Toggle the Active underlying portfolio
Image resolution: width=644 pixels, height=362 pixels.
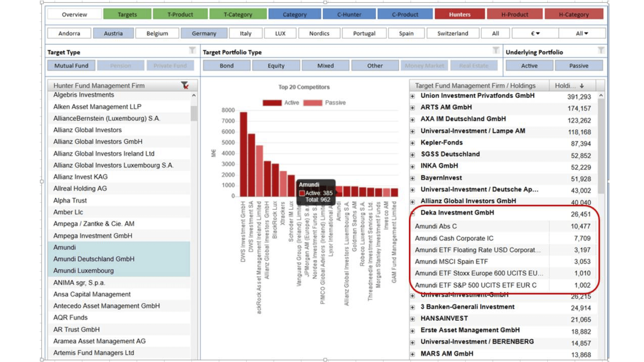pos(529,65)
